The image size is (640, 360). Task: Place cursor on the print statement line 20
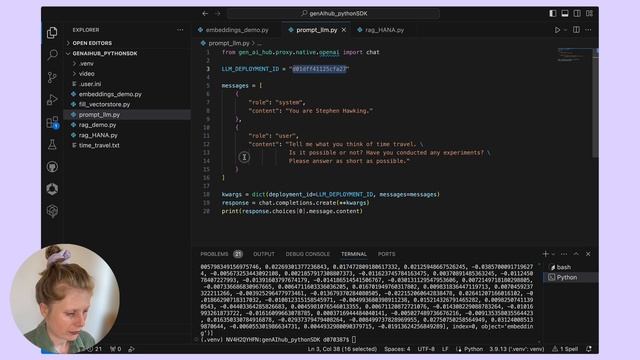point(292,211)
